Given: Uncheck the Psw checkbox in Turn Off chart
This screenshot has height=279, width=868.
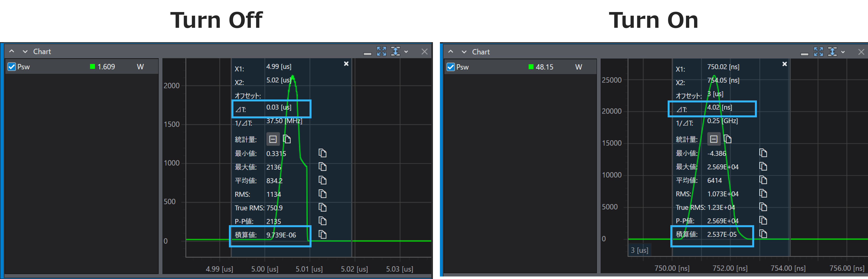Looking at the screenshot, I should 12,67.
